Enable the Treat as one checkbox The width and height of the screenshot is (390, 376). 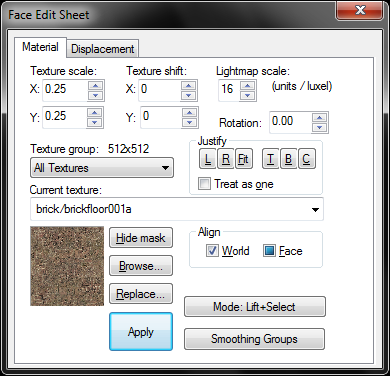tap(204, 184)
